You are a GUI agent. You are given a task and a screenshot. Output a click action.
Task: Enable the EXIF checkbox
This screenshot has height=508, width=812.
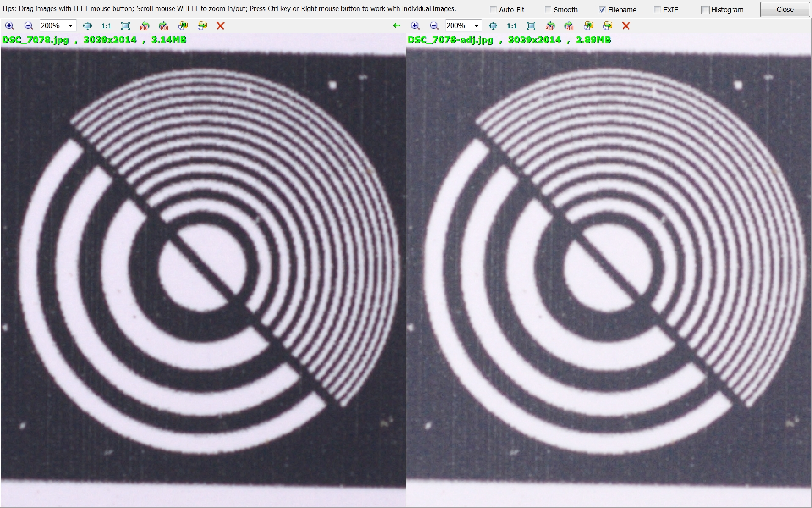click(x=657, y=10)
